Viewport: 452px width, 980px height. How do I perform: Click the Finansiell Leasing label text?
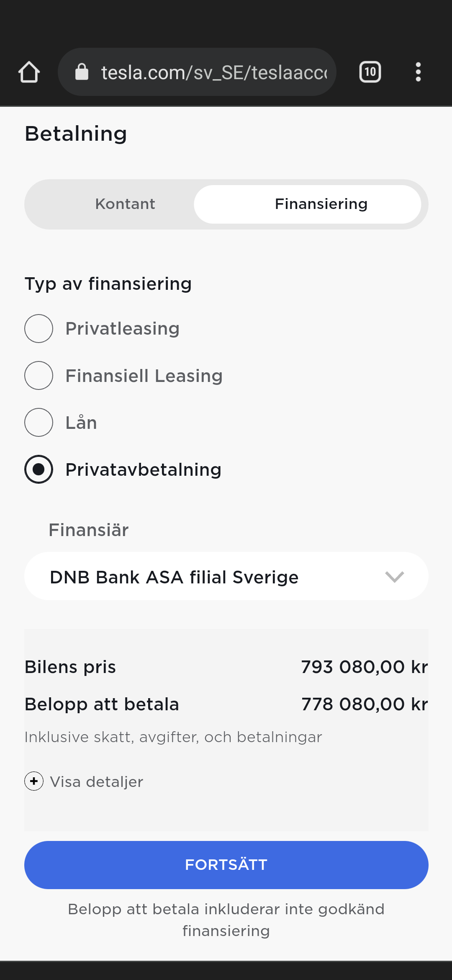144,376
